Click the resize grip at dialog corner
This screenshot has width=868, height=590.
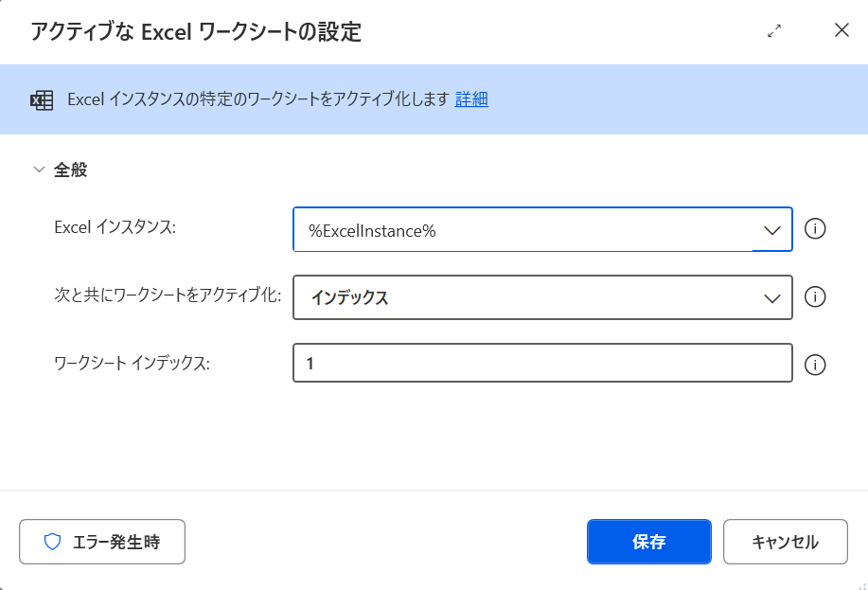point(862,585)
